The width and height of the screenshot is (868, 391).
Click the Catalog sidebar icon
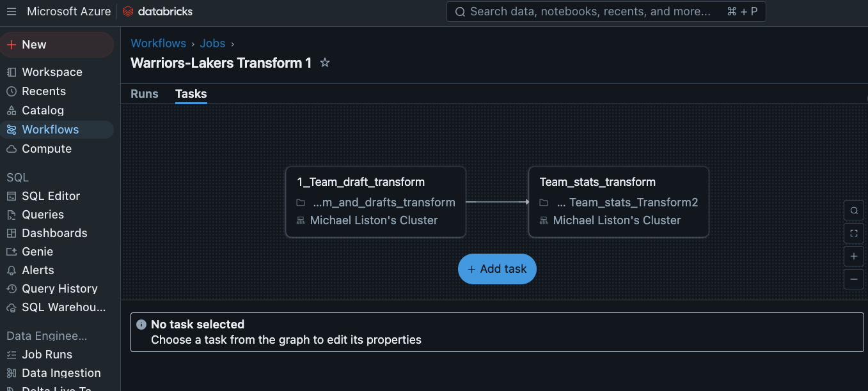point(12,111)
